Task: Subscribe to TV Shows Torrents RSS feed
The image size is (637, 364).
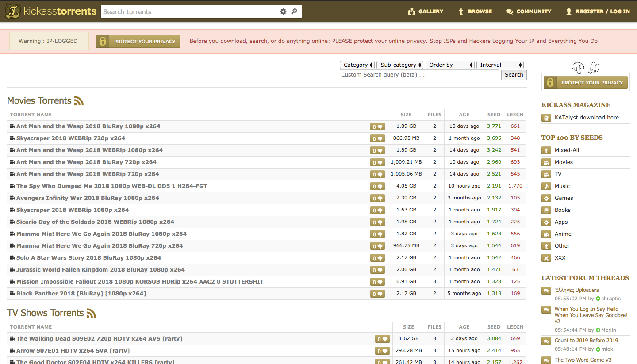Action: tap(91, 313)
